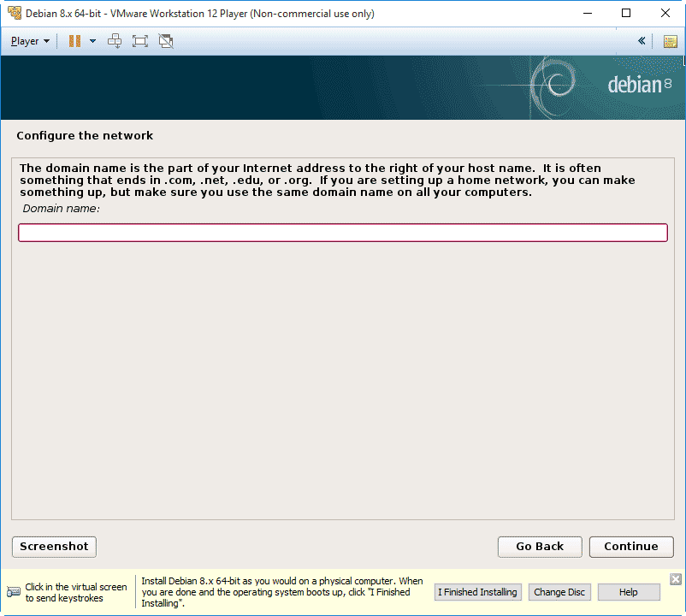Open the notes icon at toolbar right
686x616 pixels.
pos(670,41)
